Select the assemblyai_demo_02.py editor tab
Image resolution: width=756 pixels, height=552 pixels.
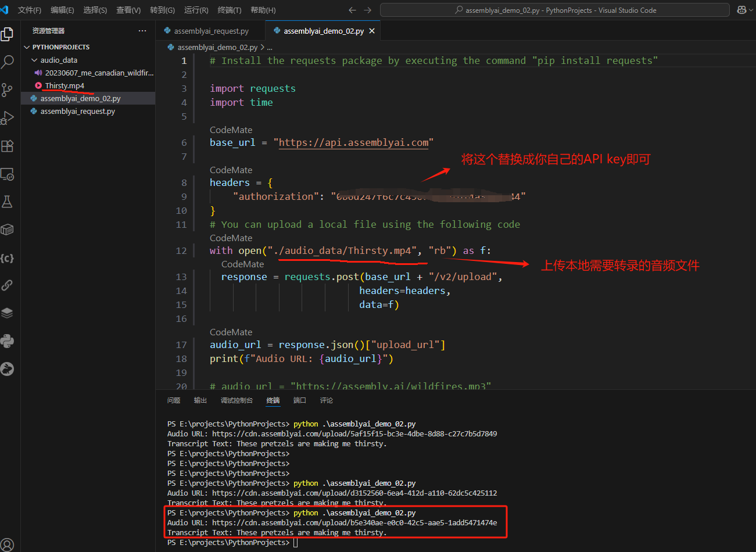point(323,31)
